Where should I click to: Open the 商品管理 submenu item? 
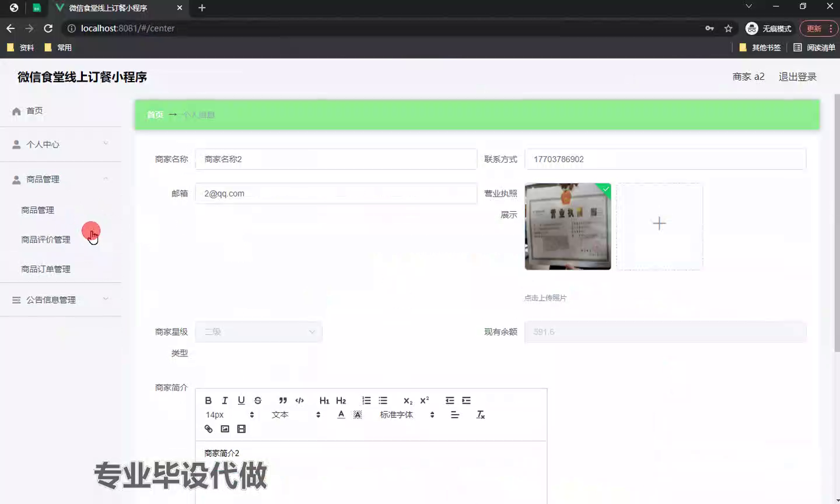(x=38, y=210)
